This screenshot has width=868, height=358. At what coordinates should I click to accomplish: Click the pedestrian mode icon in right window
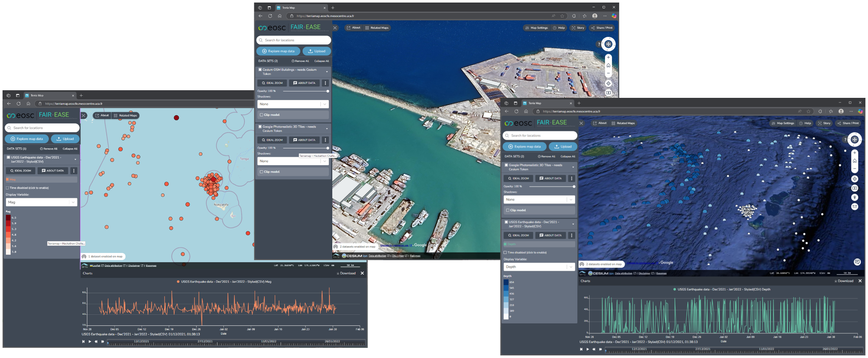point(854,197)
